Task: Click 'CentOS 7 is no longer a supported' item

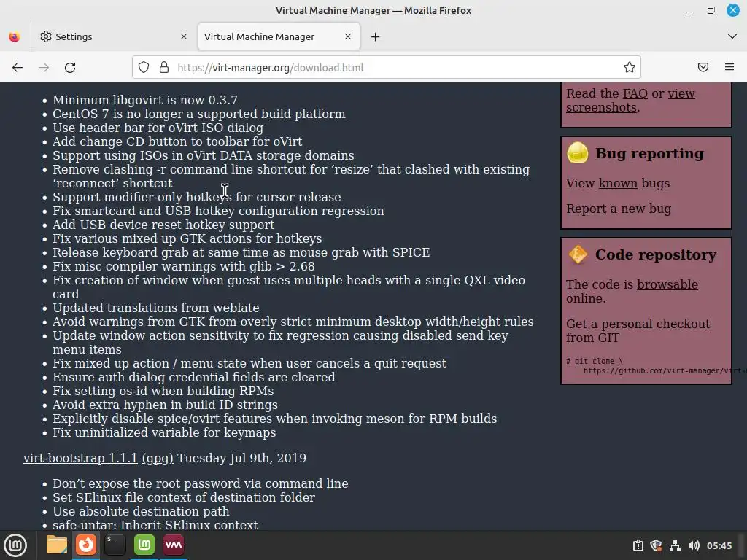Action: pos(198,114)
